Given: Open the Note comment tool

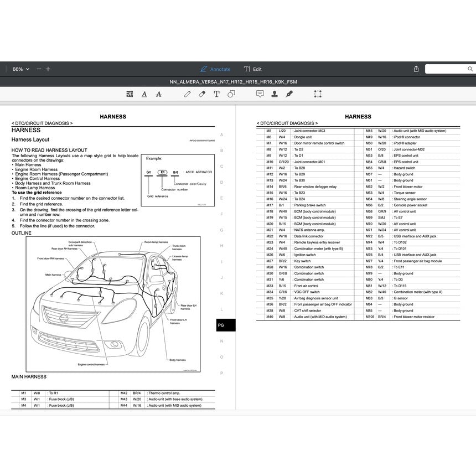Looking at the screenshot, I should point(260,94).
